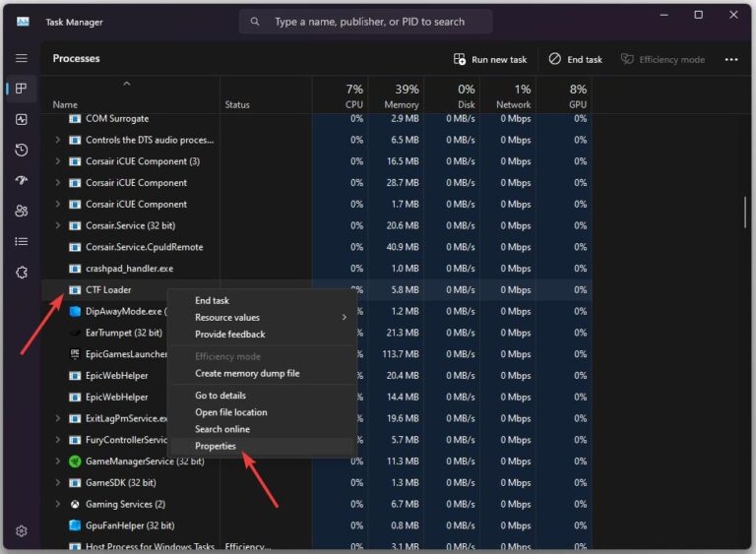
Task: Click the three-dot more options button
Action: 730,59
